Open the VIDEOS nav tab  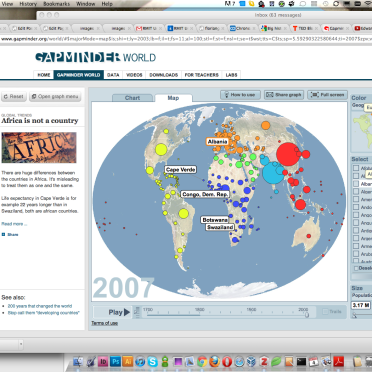(134, 75)
